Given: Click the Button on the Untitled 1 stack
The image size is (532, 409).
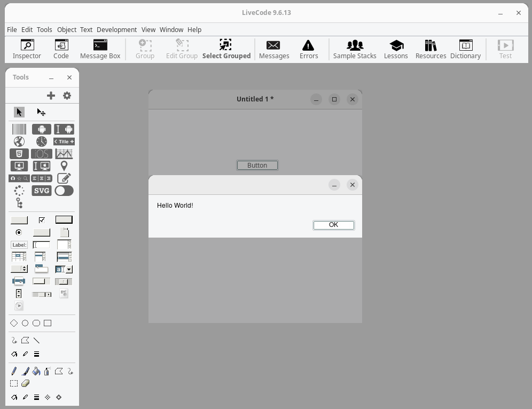Looking at the screenshot, I should click(257, 166).
